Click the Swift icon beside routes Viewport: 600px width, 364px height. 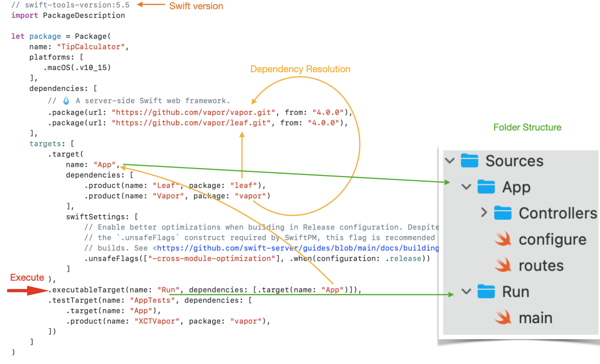[x=503, y=265]
